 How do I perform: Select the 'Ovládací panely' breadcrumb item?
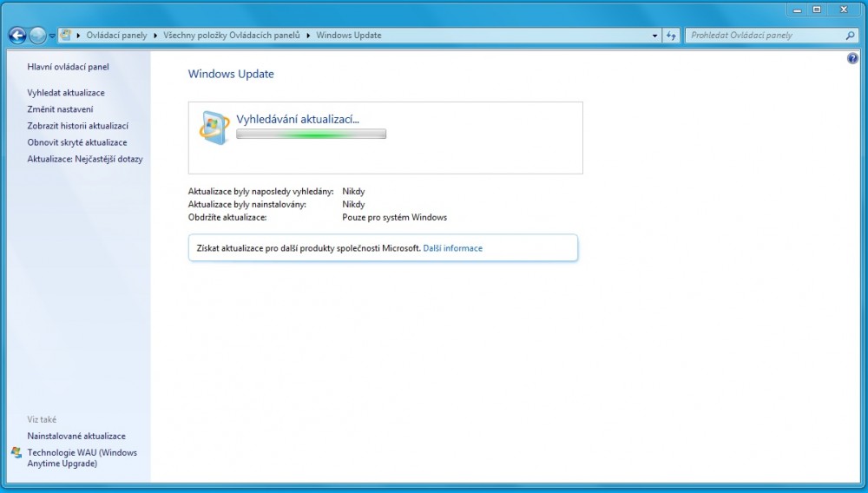[116, 36]
